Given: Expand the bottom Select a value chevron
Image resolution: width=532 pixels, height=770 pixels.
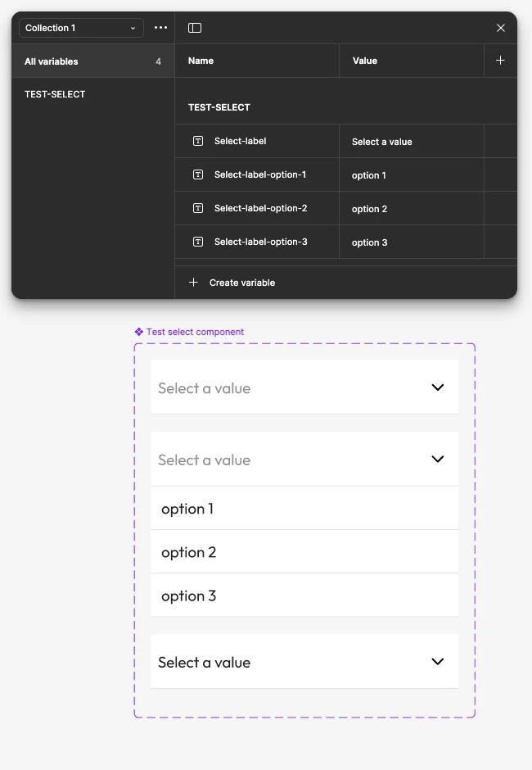Looking at the screenshot, I should tap(437, 661).
